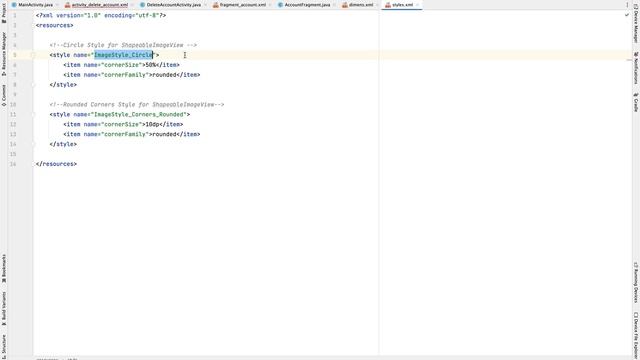Click the ImageStyle_Corners_Rounded style name
Screen dimensions: 640x360
[140, 114]
